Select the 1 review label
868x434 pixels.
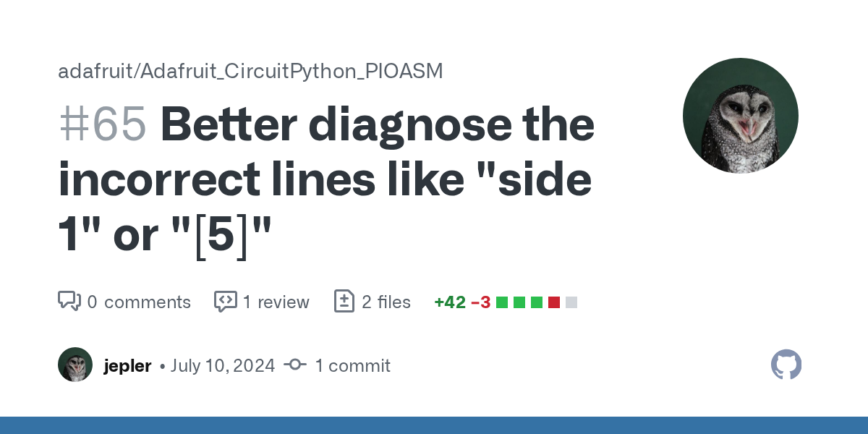(276, 302)
